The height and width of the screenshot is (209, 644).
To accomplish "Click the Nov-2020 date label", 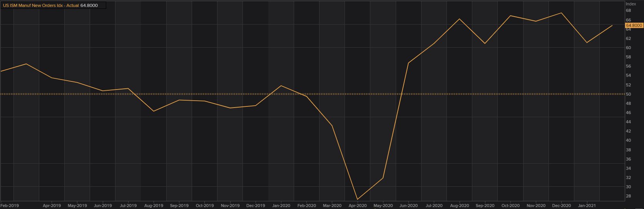I will click(536, 206).
